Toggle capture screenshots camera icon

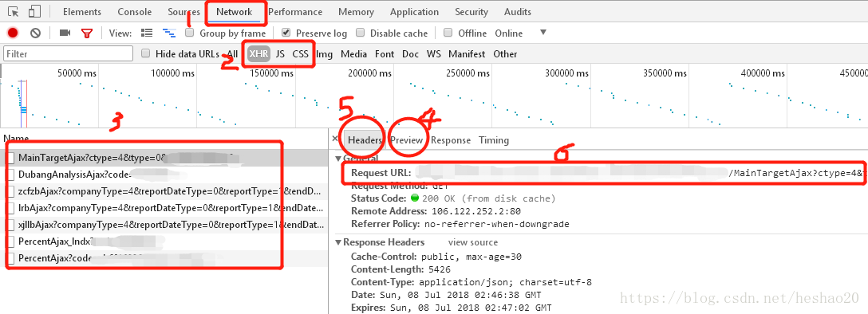[x=65, y=33]
